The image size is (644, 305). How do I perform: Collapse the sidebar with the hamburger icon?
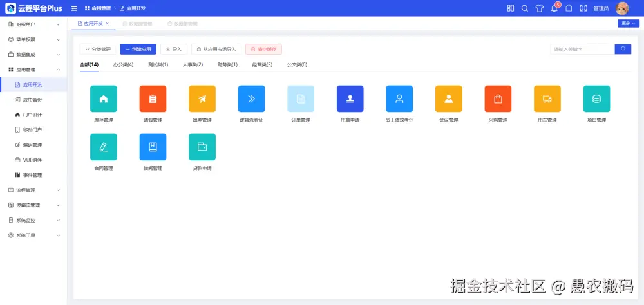74,8
